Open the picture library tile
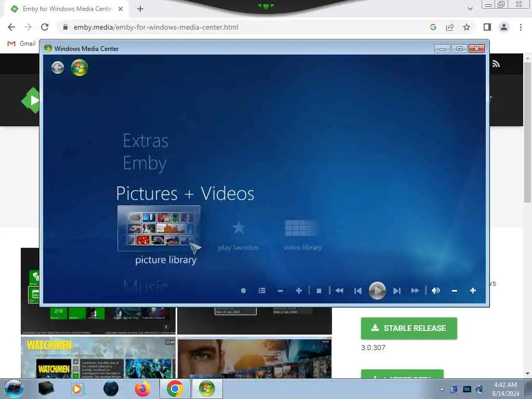The width and height of the screenshot is (532, 399). point(159,229)
